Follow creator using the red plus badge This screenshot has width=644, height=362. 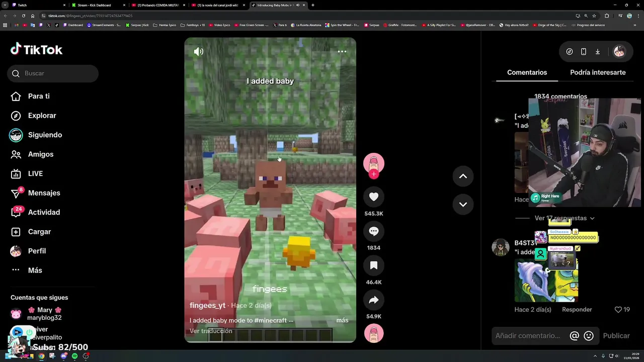(374, 174)
